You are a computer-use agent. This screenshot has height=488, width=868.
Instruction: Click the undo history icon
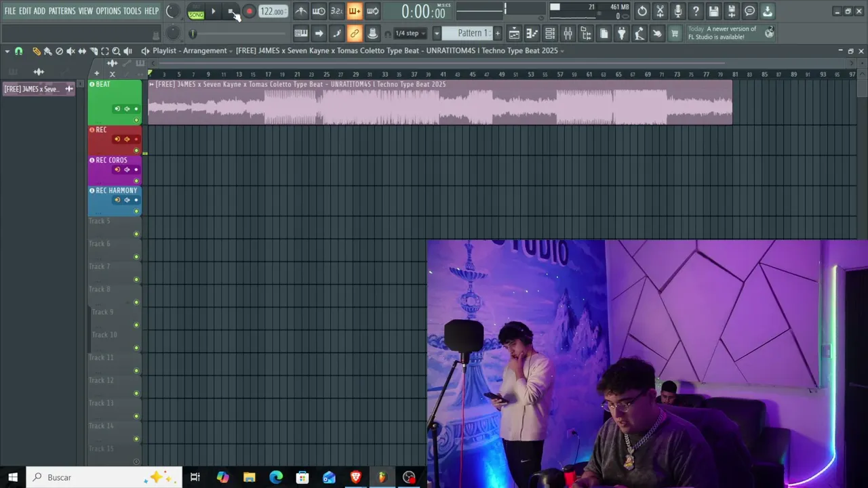tap(642, 11)
